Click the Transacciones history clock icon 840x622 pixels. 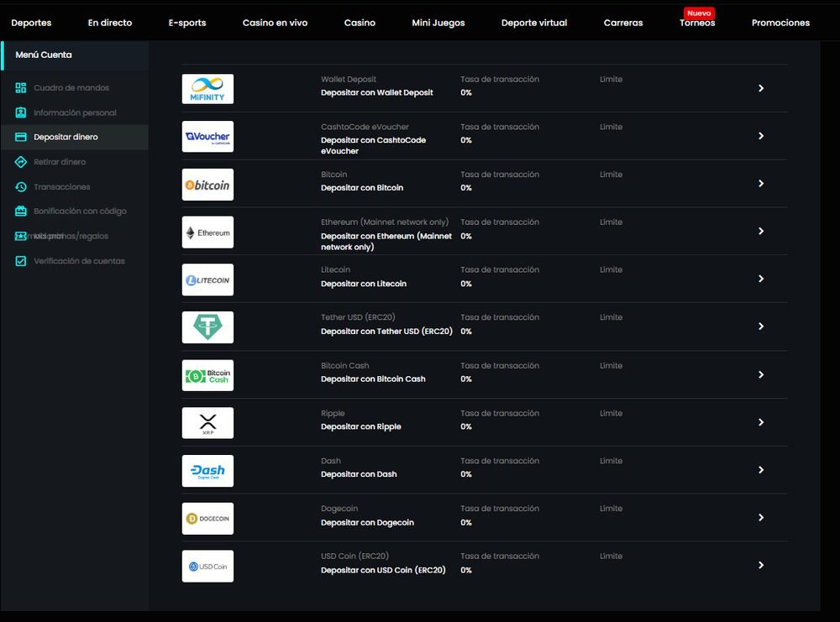point(21,187)
